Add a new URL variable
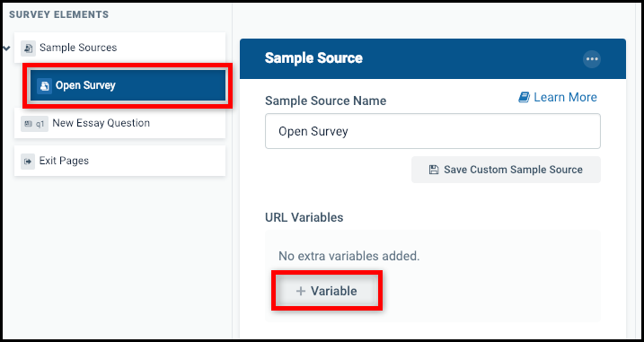 [x=327, y=291]
